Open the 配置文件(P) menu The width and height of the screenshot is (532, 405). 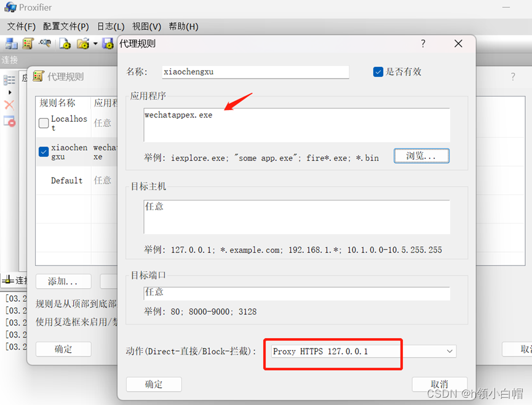coord(66,26)
